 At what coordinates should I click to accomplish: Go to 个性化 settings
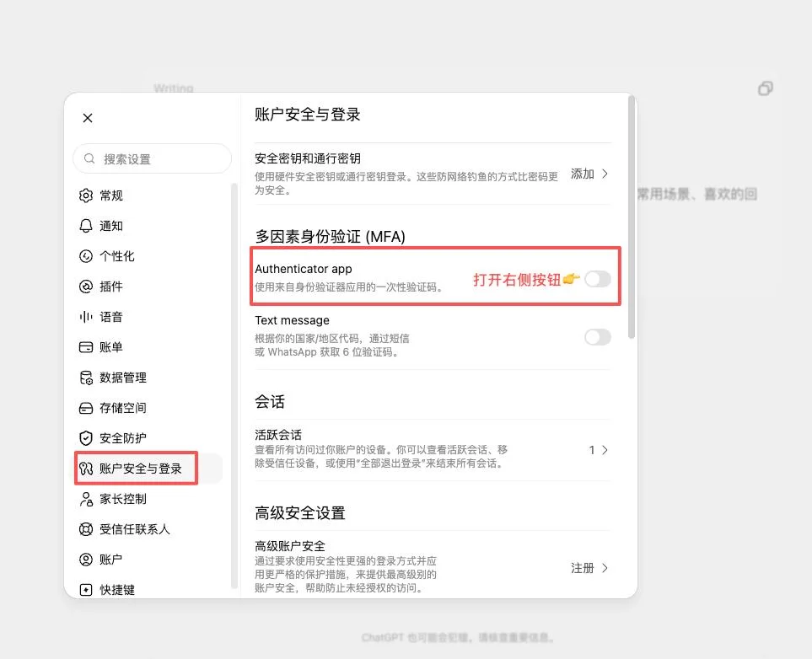[150, 256]
